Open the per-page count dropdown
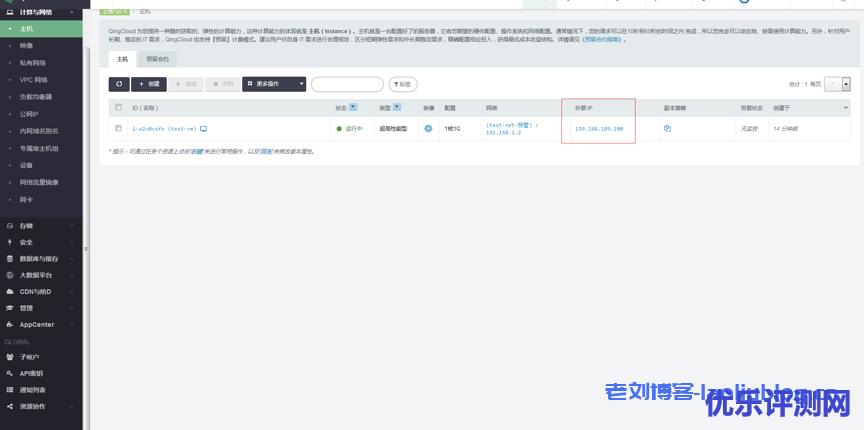 837,84
